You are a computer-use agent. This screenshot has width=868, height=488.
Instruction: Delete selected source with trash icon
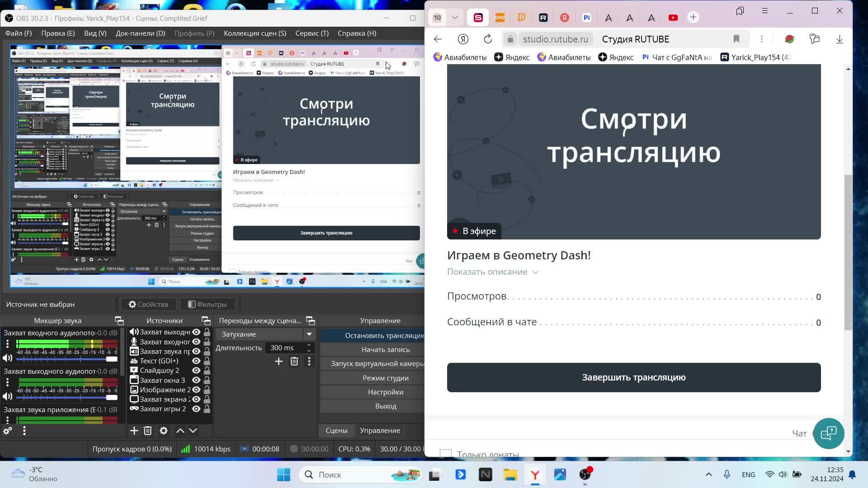coord(147,431)
